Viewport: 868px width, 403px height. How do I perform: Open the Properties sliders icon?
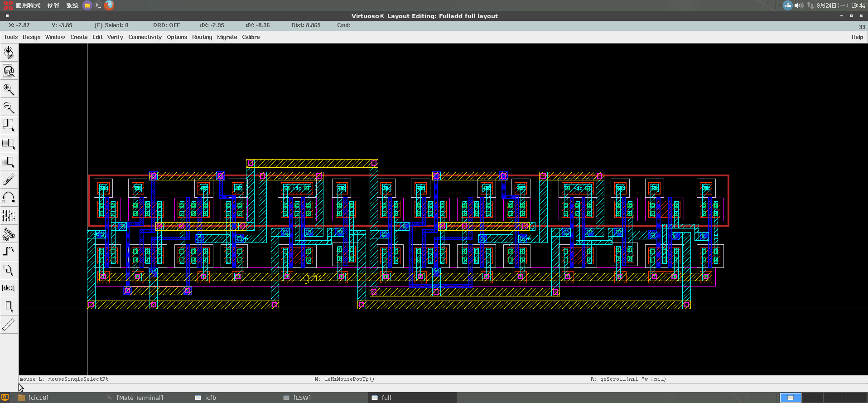[x=9, y=216]
